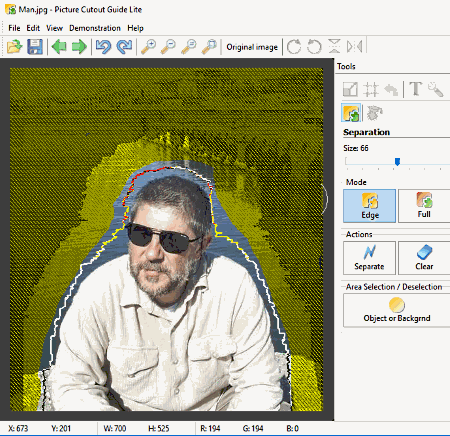Flip the image horizontally
Screen dimensions: 450x436
(x=354, y=46)
